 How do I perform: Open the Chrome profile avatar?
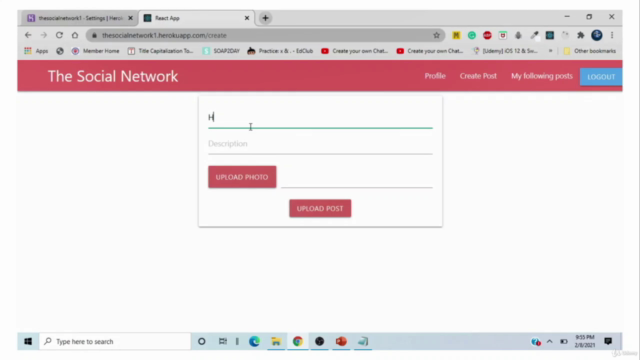click(597, 35)
